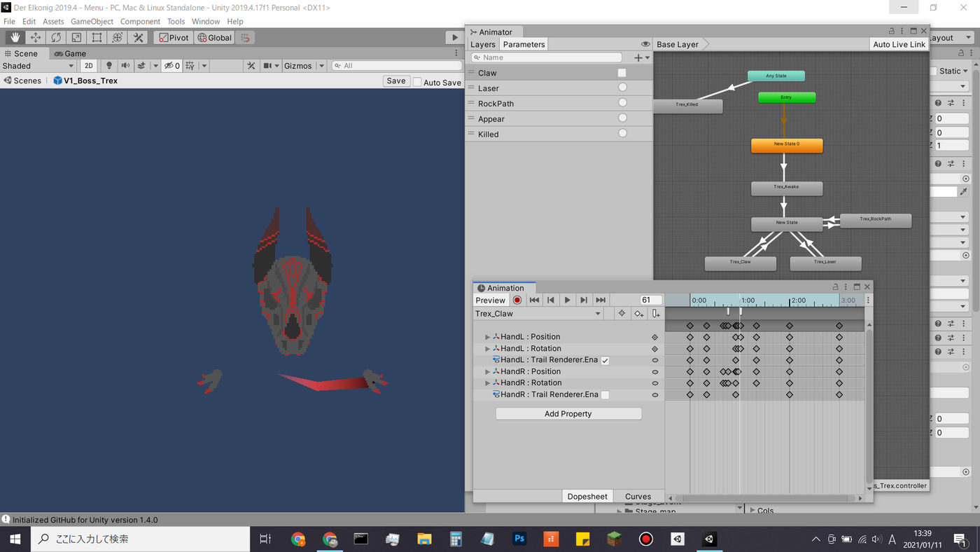The width and height of the screenshot is (980, 552).
Task: Click the Add Keyframe icon
Action: coord(639,314)
